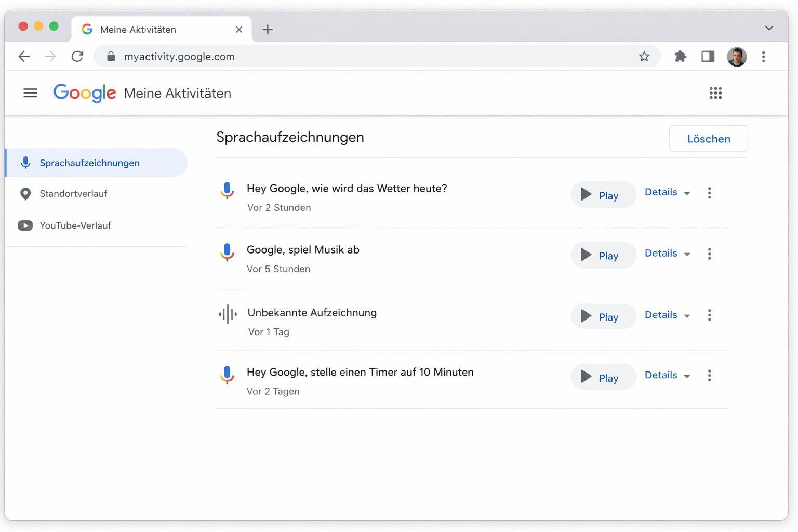Click the Löschen button
Screen dimensions: 798x532
tap(709, 139)
